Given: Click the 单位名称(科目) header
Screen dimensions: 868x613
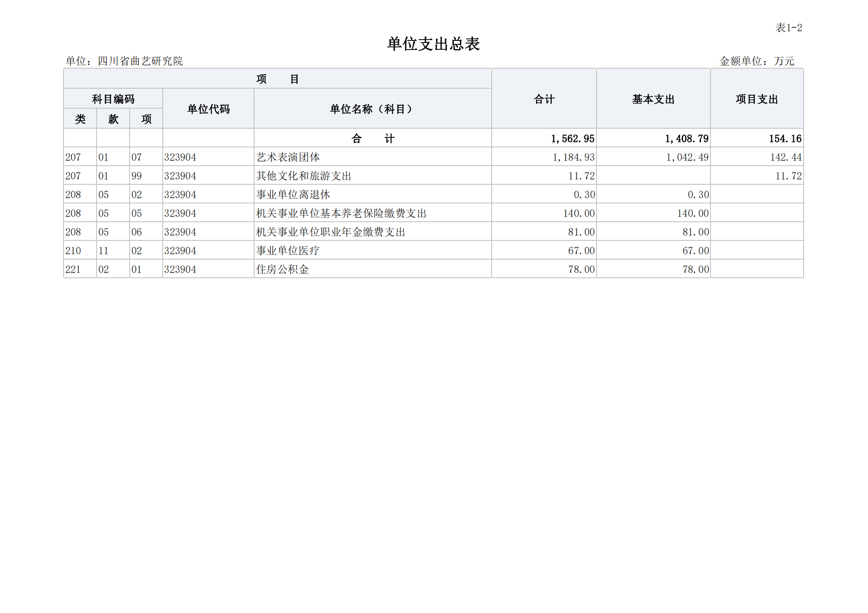Looking at the screenshot, I should click(373, 109).
